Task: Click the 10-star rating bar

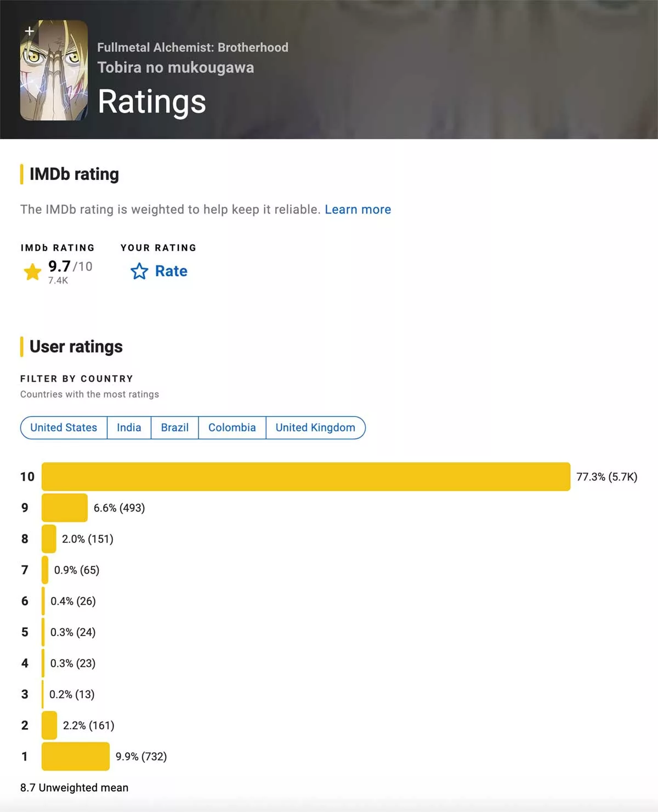Action: pyautogui.click(x=305, y=476)
